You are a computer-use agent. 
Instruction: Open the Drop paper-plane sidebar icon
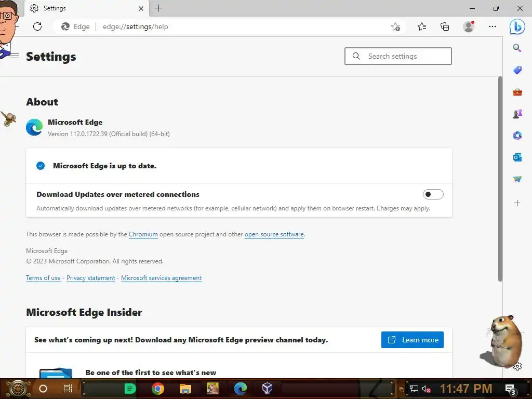(517, 179)
